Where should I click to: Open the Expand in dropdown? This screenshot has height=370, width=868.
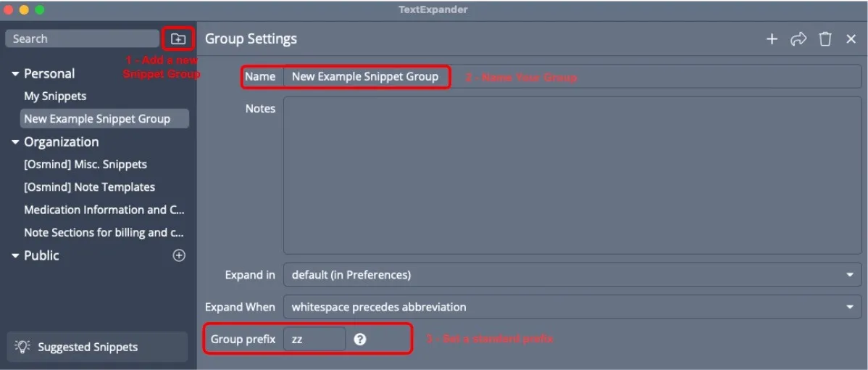coord(572,275)
